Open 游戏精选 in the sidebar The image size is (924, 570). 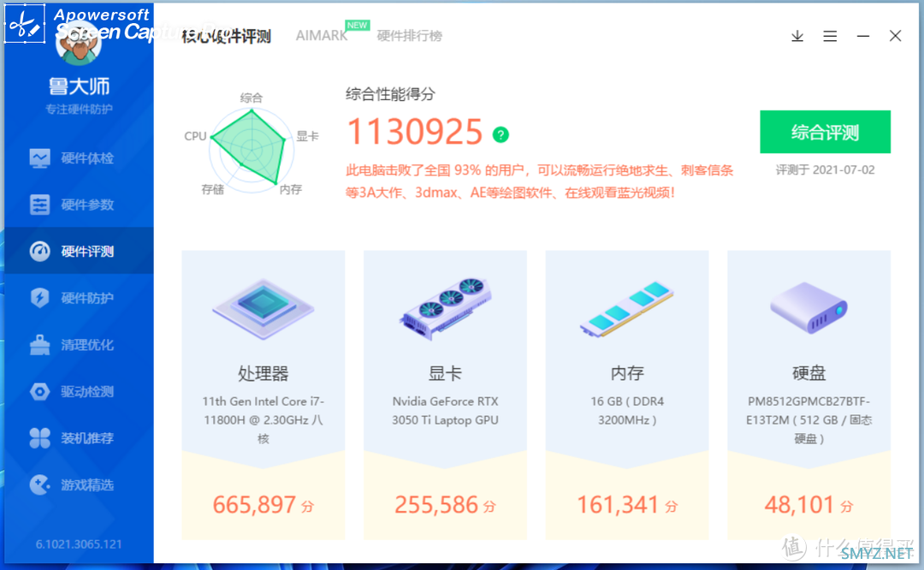click(x=79, y=484)
